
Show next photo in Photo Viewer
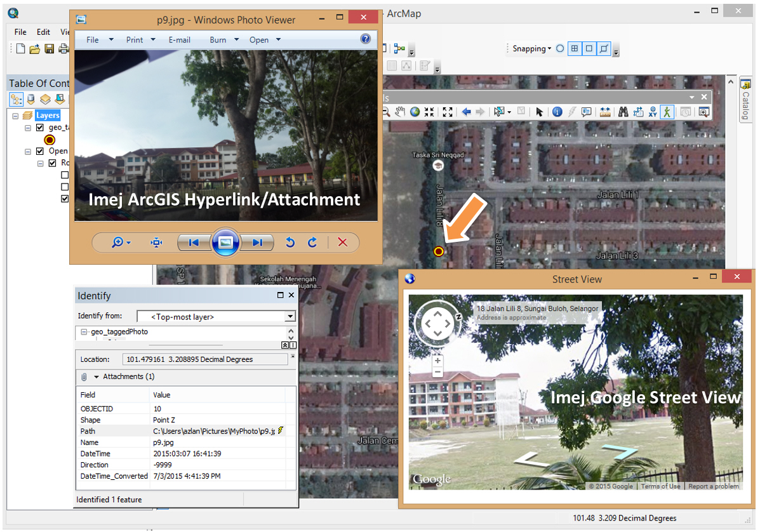[257, 243]
